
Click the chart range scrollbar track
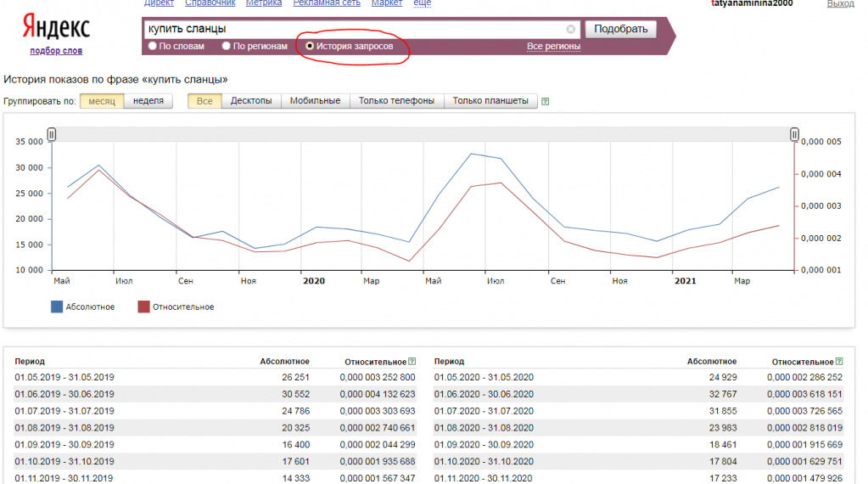pos(423,134)
